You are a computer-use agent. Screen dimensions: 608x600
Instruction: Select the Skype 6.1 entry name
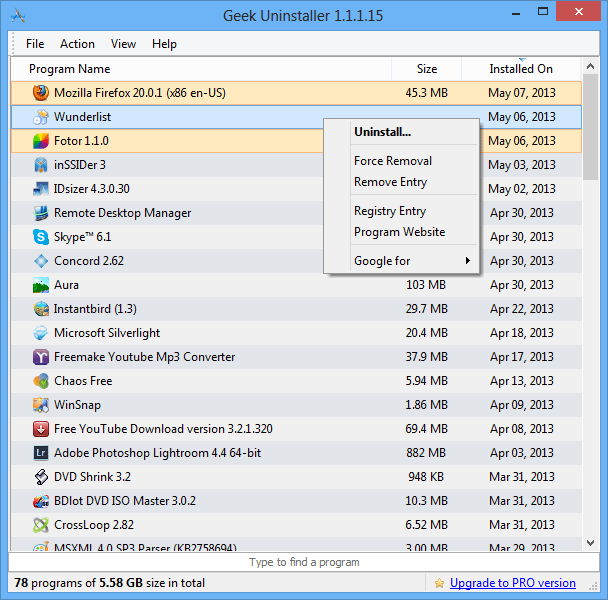point(82,237)
